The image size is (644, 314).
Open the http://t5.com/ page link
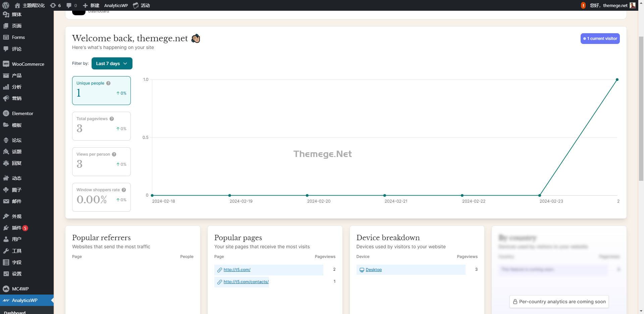(237, 270)
